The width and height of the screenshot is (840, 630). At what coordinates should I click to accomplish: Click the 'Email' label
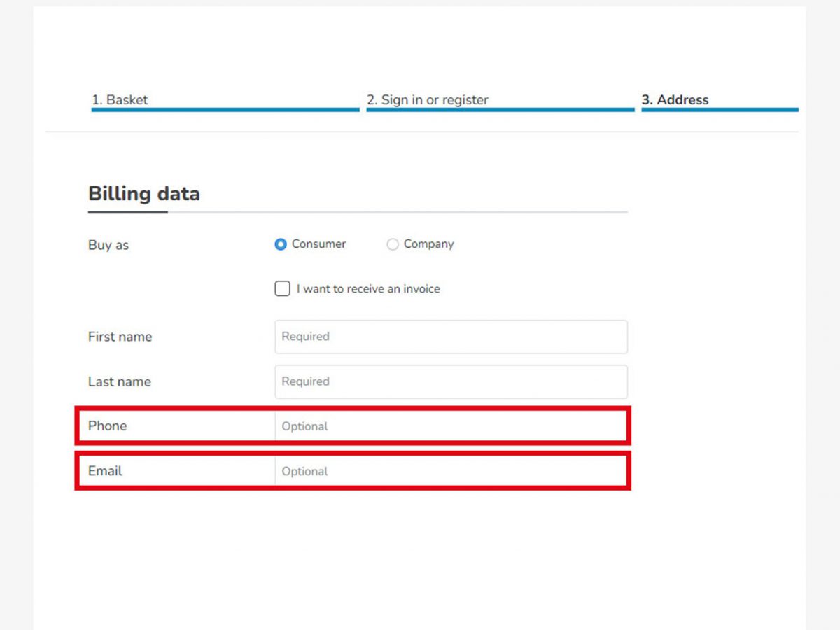point(105,471)
